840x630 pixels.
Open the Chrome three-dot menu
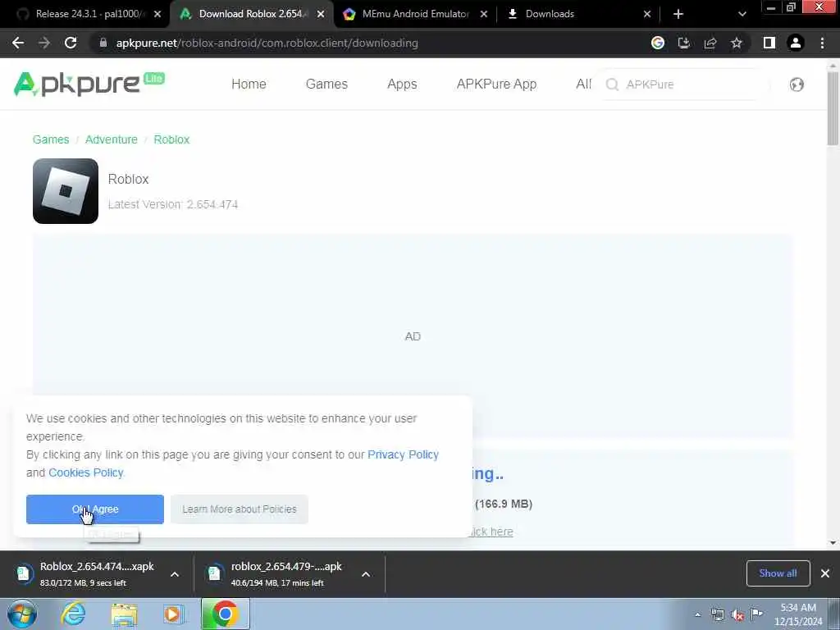[x=822, y=43]
